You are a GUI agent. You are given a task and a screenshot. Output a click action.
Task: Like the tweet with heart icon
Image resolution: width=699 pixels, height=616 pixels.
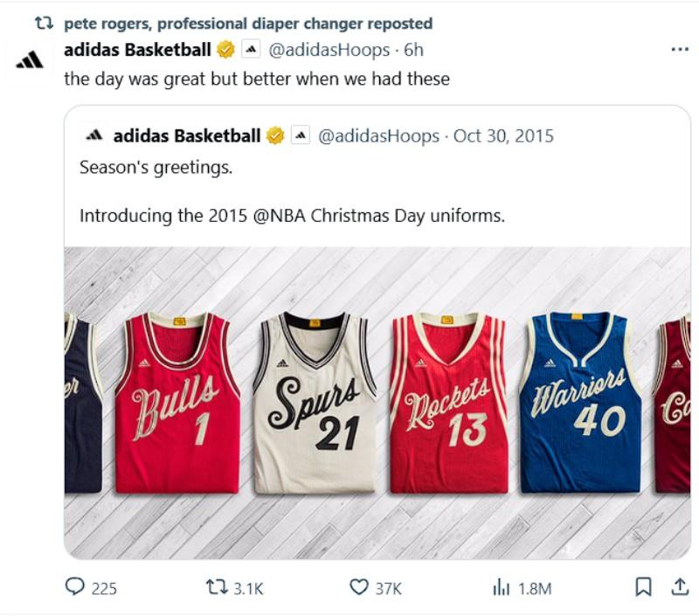[358, 588]
